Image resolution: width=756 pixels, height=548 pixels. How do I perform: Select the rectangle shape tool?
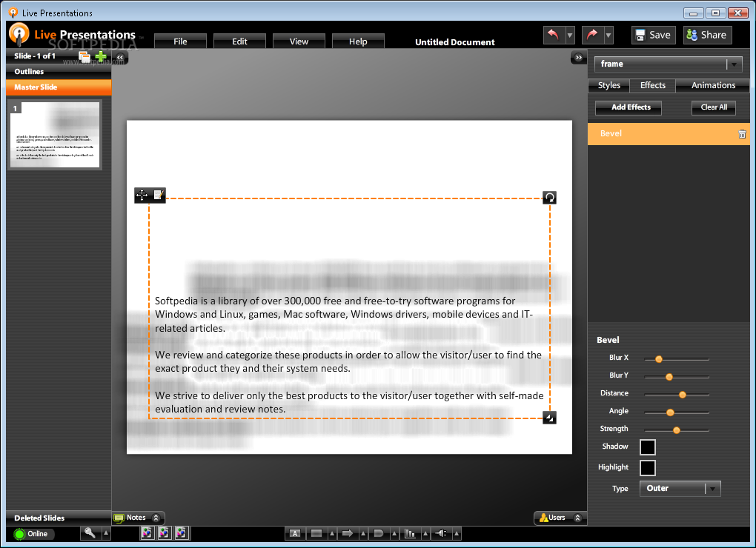[x=316, y=533]
